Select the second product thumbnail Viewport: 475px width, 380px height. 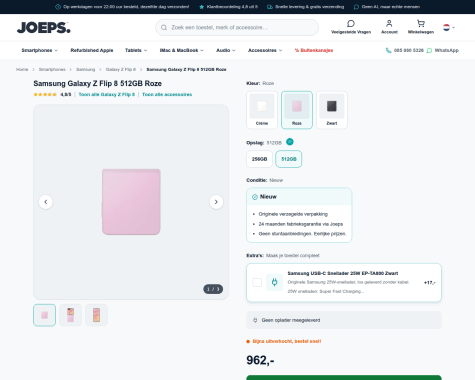(70, 315)
